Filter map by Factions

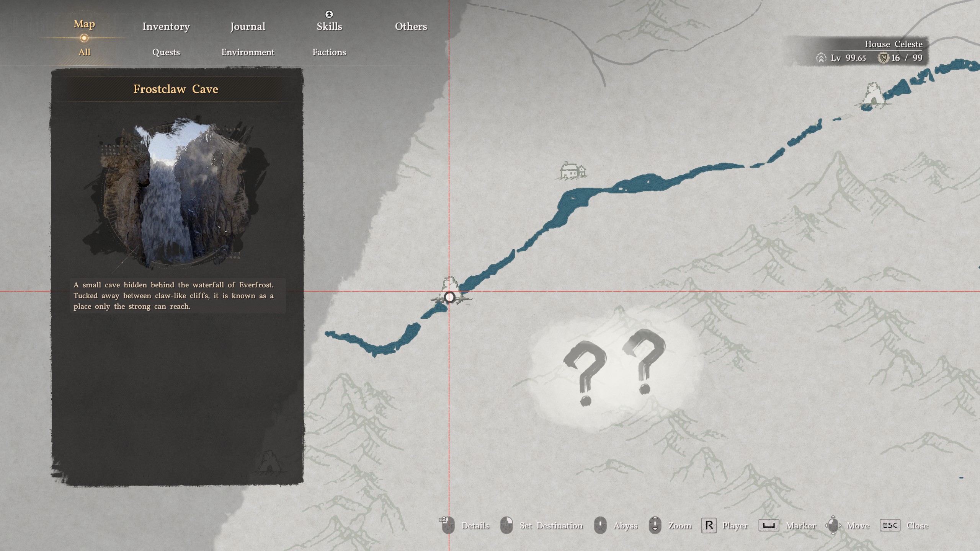point(329,52)
